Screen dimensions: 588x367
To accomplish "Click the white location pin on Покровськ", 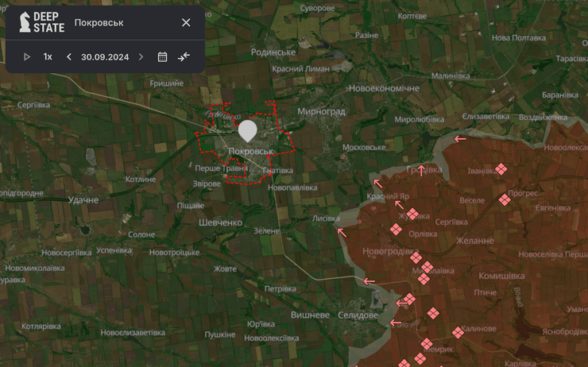I will click(x=248, y=130).
